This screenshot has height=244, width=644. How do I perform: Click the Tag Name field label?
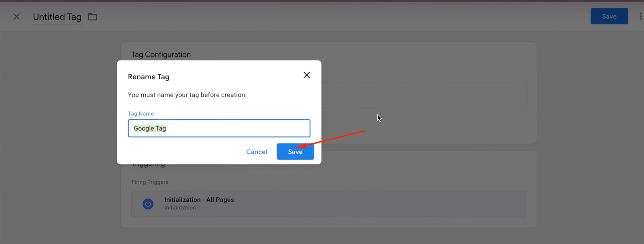(x=141, y=114)
